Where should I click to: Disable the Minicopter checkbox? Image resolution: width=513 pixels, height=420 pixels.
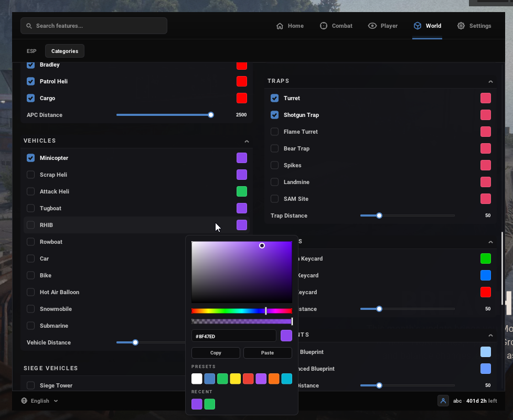pos(31,158)
